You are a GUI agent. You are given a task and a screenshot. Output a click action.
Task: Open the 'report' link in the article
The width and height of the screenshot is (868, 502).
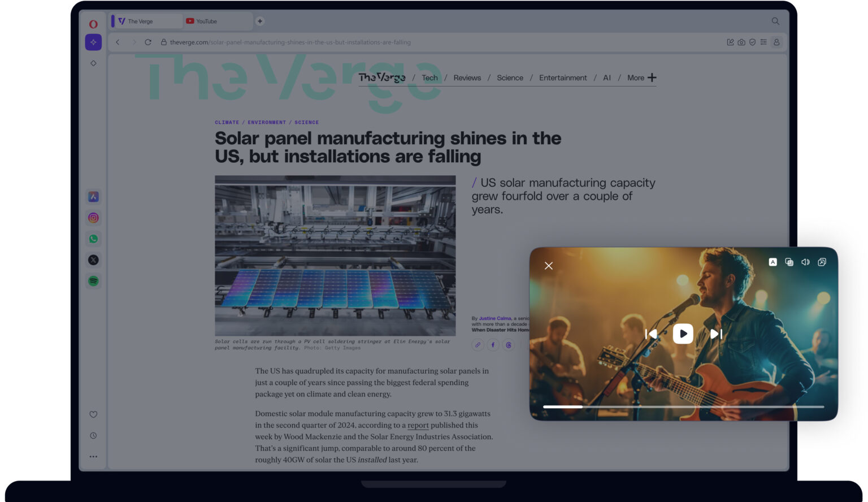pos(418,425)
